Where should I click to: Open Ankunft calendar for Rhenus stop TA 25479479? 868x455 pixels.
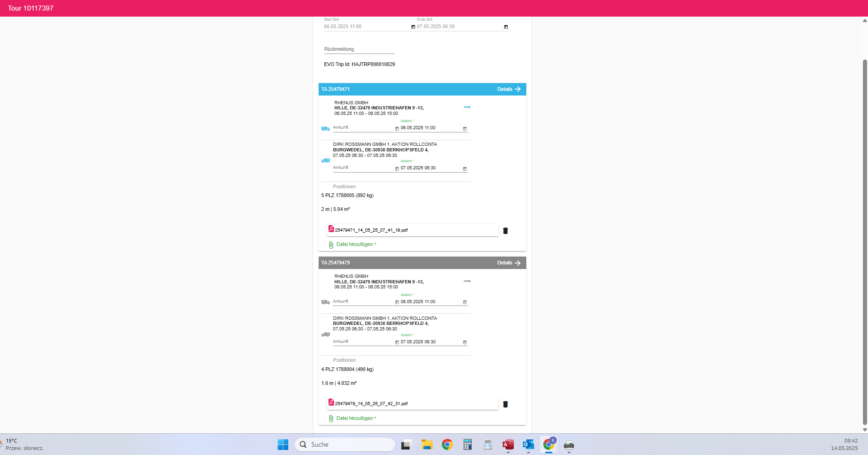[397, 302]
